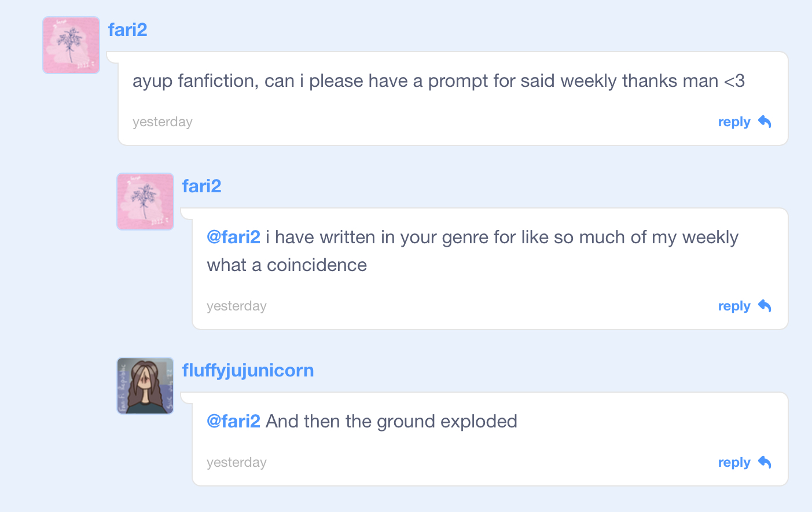Click reply arrow icon on the fanfiction prompt comment

point(765,122)
